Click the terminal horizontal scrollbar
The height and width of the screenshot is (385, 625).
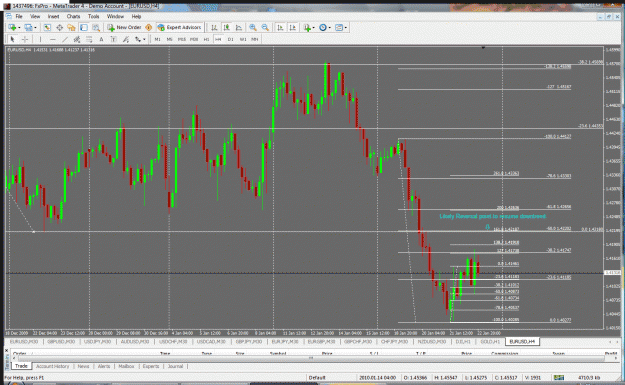click(311, 358)
